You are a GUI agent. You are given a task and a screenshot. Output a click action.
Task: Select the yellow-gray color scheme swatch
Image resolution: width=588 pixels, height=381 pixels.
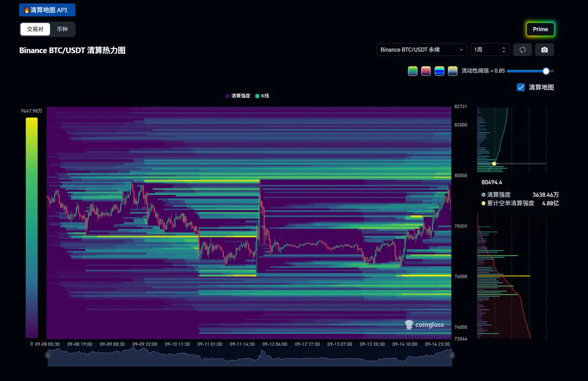pos(452,71)
